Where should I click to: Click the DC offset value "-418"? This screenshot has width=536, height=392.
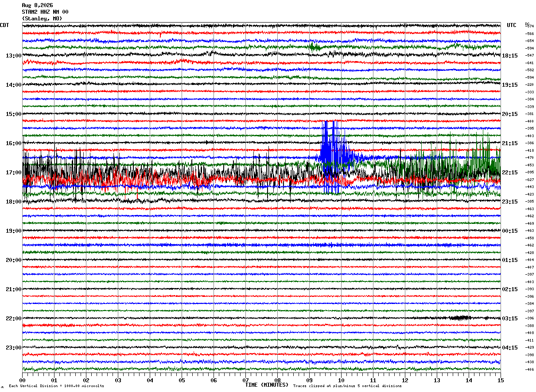pos(529,150)
